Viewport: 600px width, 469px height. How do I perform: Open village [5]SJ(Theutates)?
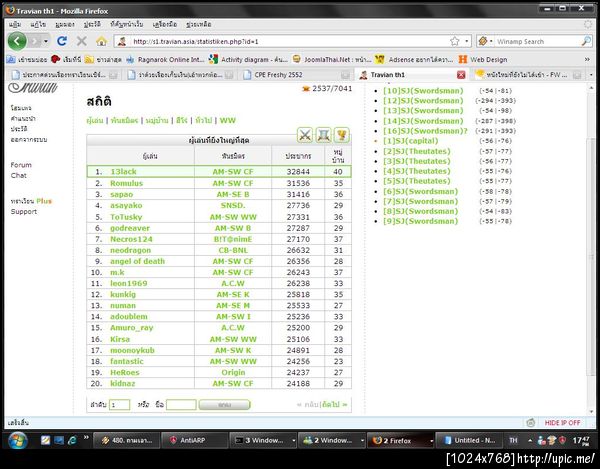click(x=417, y=181)
